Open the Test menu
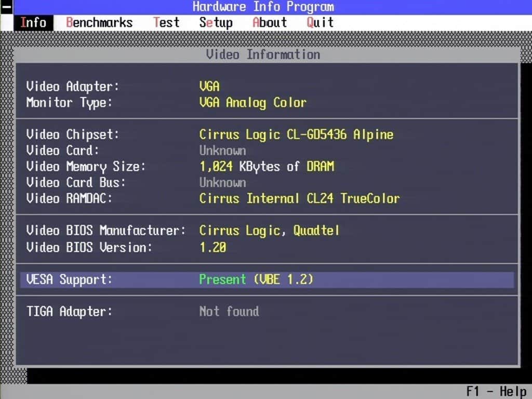The height and width of the screenshot is (399, 532). click(166, 23)
